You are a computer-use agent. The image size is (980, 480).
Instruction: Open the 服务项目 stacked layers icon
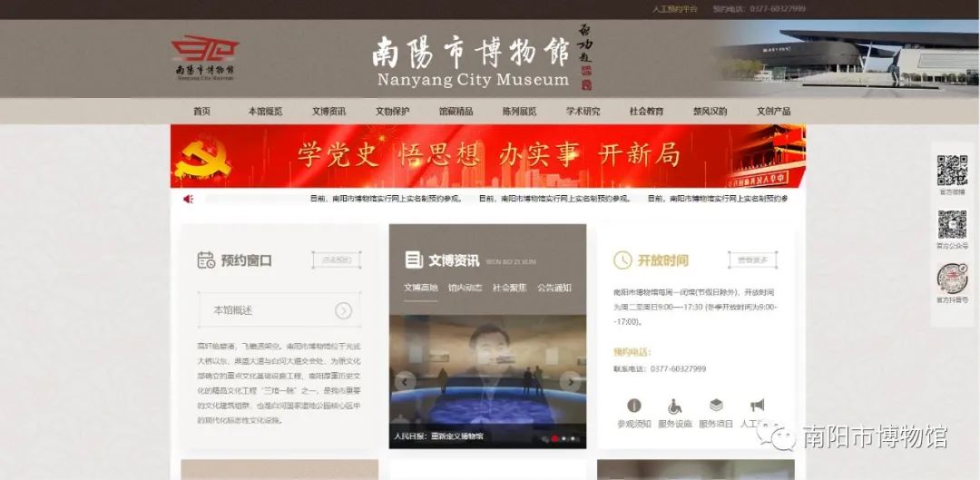716,405
